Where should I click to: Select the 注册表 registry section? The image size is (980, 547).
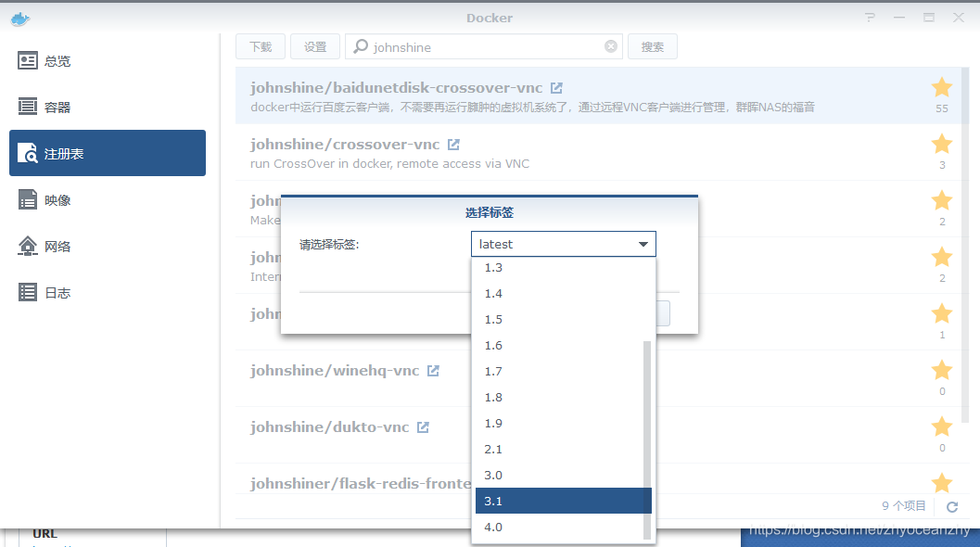pos(108,153)
